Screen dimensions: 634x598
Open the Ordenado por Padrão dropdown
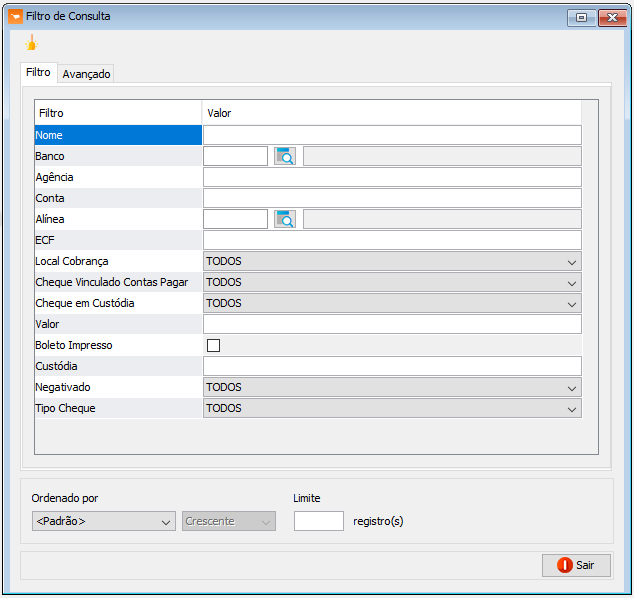pos(102,521)
